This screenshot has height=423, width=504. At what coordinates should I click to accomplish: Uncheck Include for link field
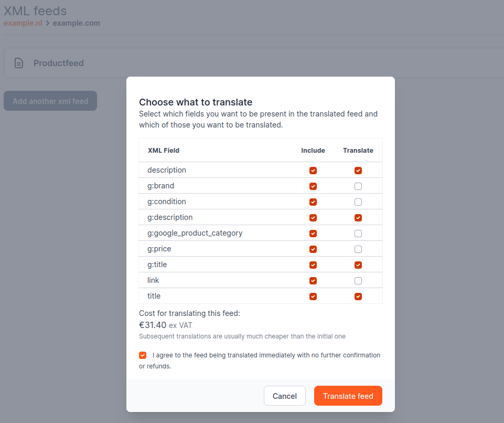tap(313, 281)
